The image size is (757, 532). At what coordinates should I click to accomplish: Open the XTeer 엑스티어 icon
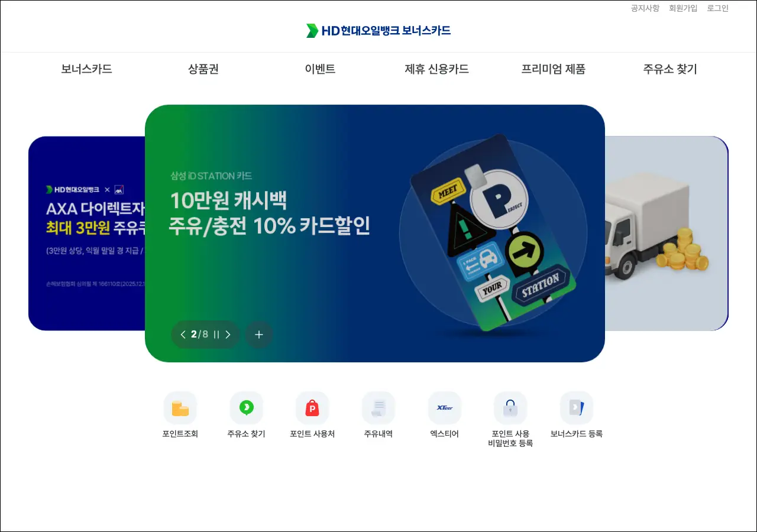(445, 408)
